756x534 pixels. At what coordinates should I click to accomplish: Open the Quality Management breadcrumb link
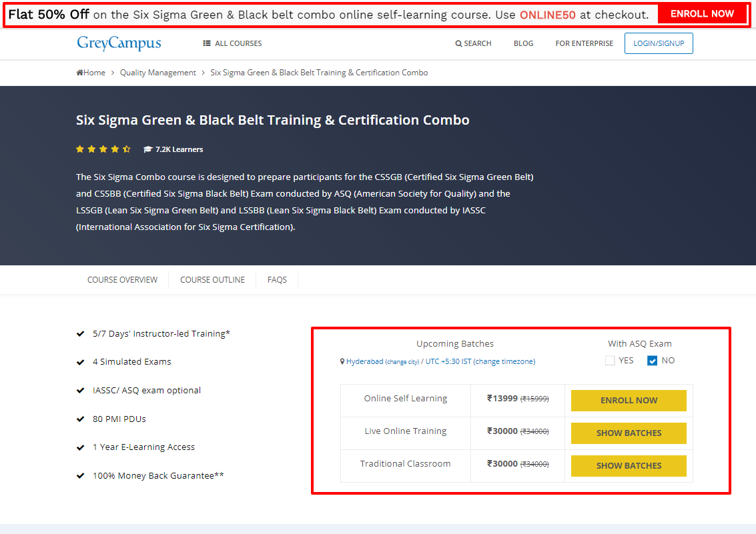158,73
